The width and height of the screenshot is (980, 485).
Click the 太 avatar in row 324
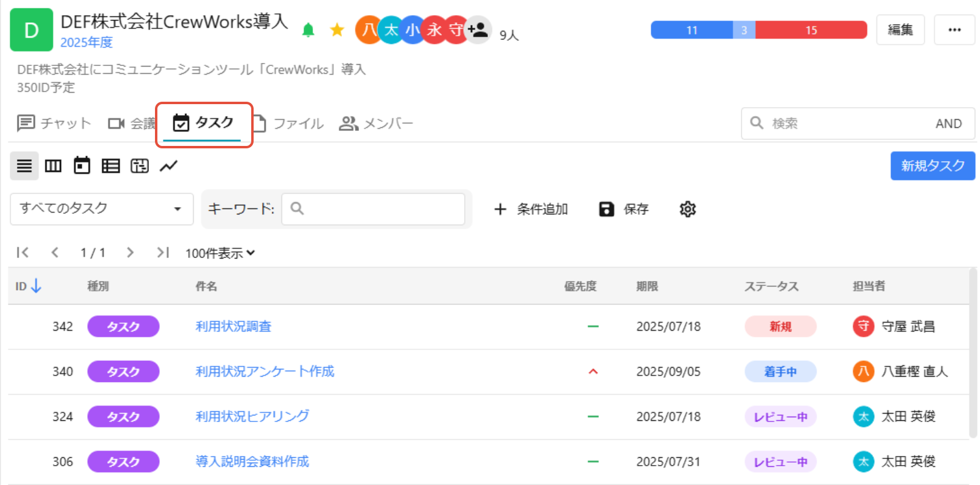[864, 417]
